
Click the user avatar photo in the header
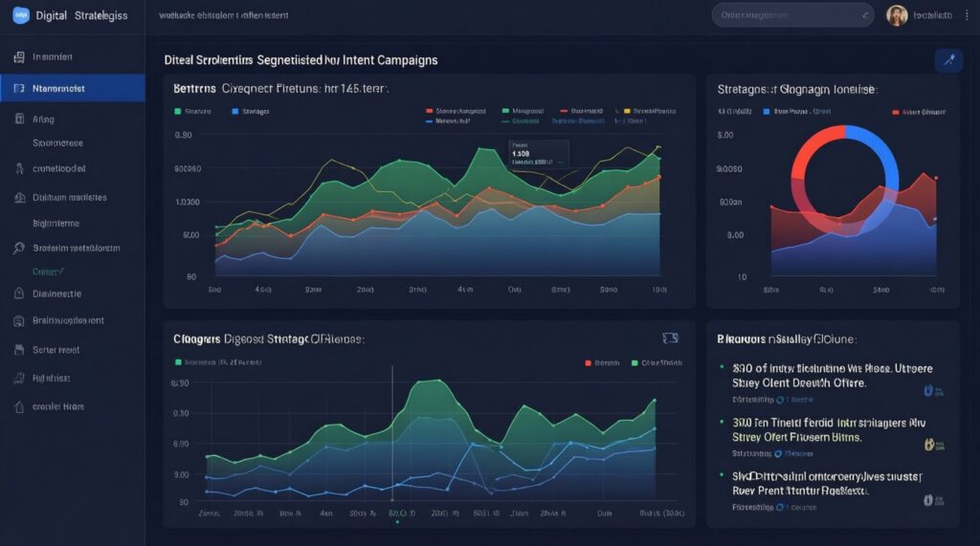tap(897, 15)
